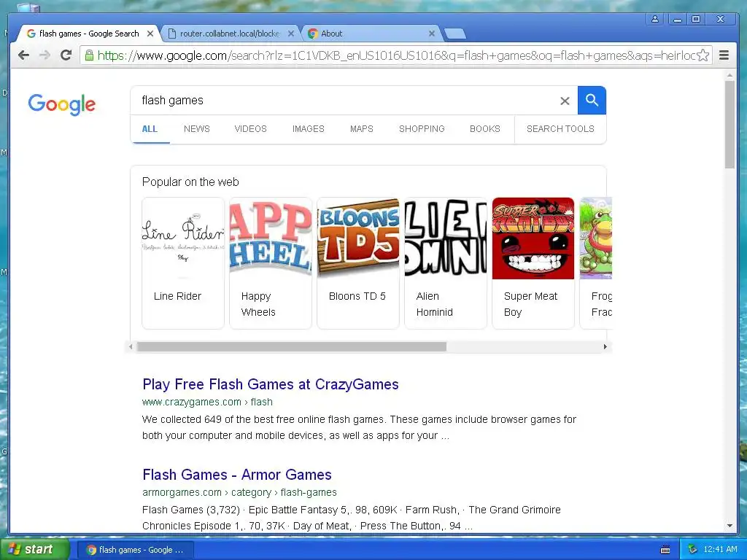The image size is (747, 560).
Task: Click the browser address bar URL
Action: (396, 55)
